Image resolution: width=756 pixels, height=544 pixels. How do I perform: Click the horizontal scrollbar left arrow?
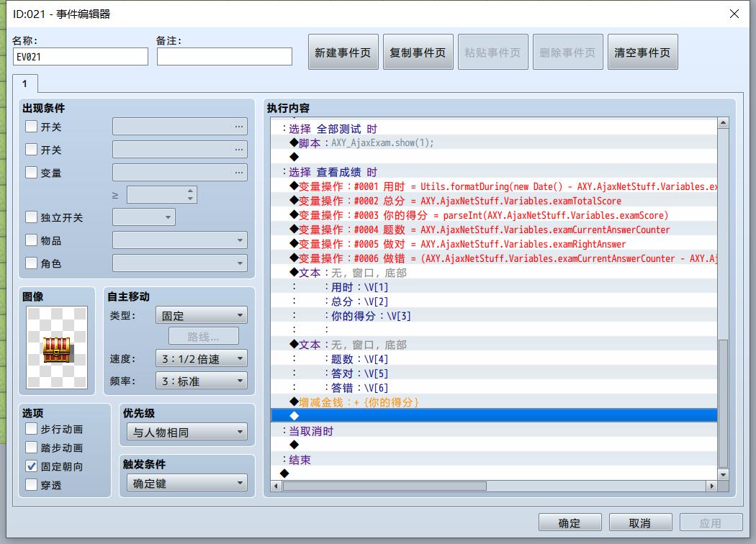tap(276, 486)
